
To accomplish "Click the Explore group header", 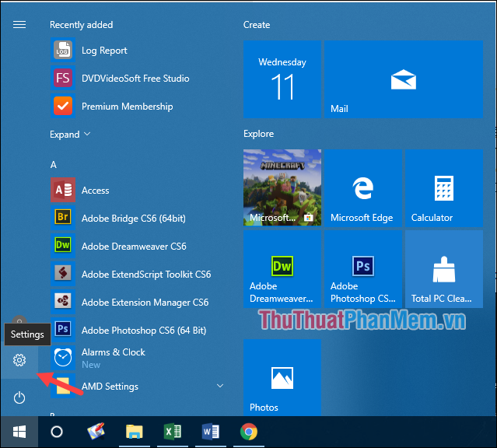I will (x=258, y=134).
